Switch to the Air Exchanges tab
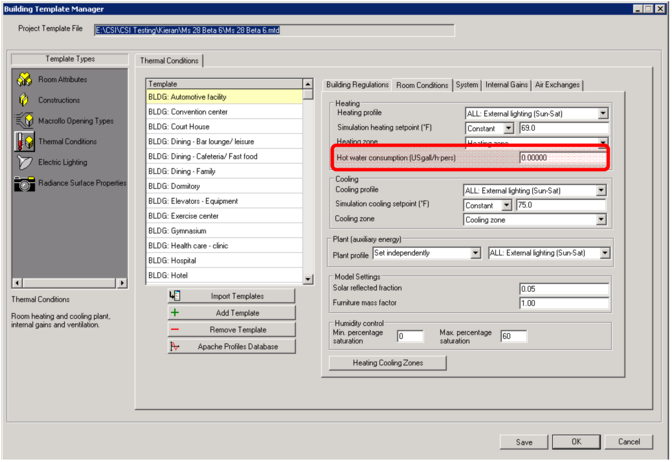 point(557,85)
